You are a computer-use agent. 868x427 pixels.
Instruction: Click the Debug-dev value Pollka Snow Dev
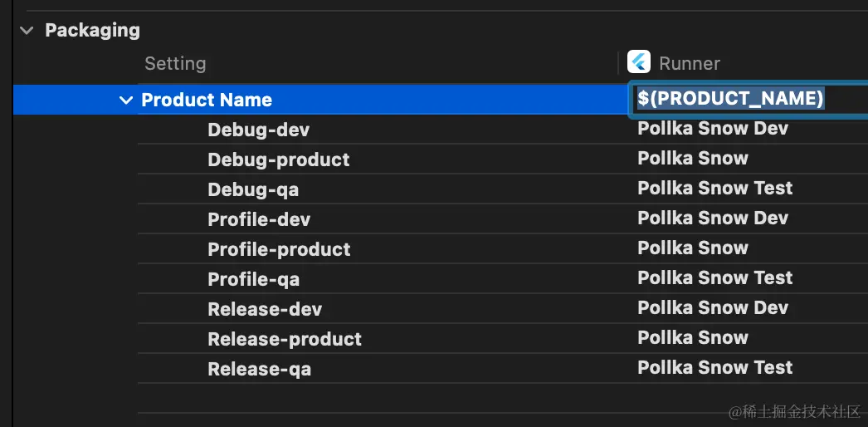click(x=712, y=129)
